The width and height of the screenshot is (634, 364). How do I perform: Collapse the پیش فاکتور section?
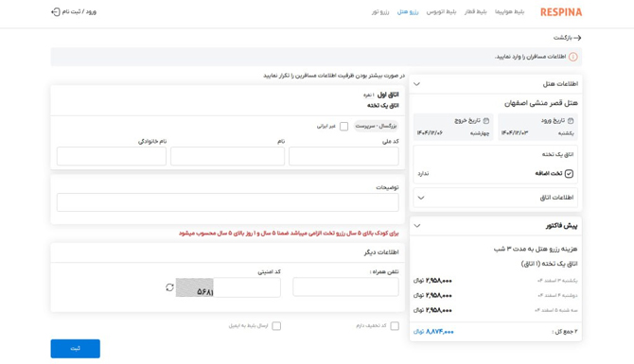click(x=417, y=226)
